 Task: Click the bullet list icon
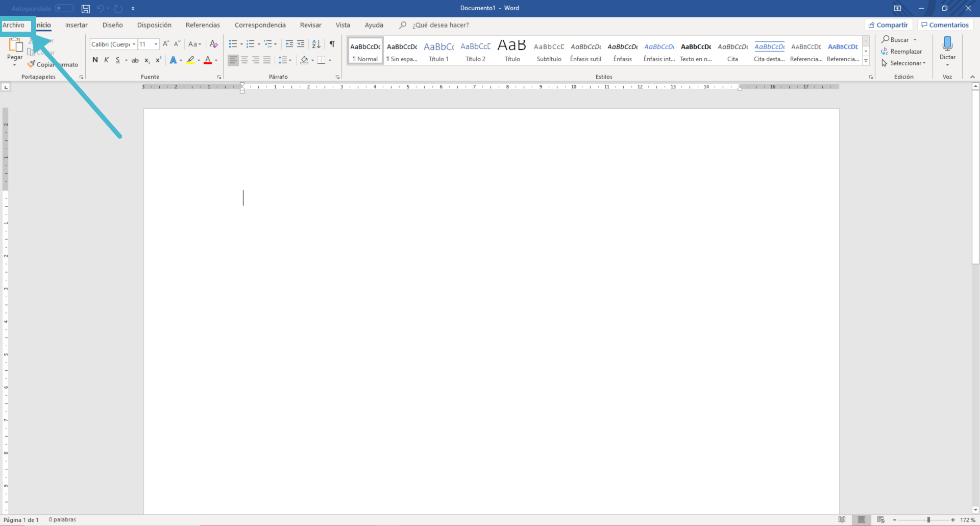pyautogui.click(x=233, y=44)
